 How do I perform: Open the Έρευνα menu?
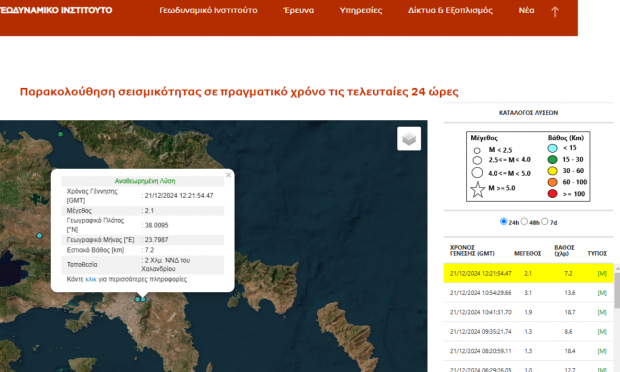click(x=299, y=10)
